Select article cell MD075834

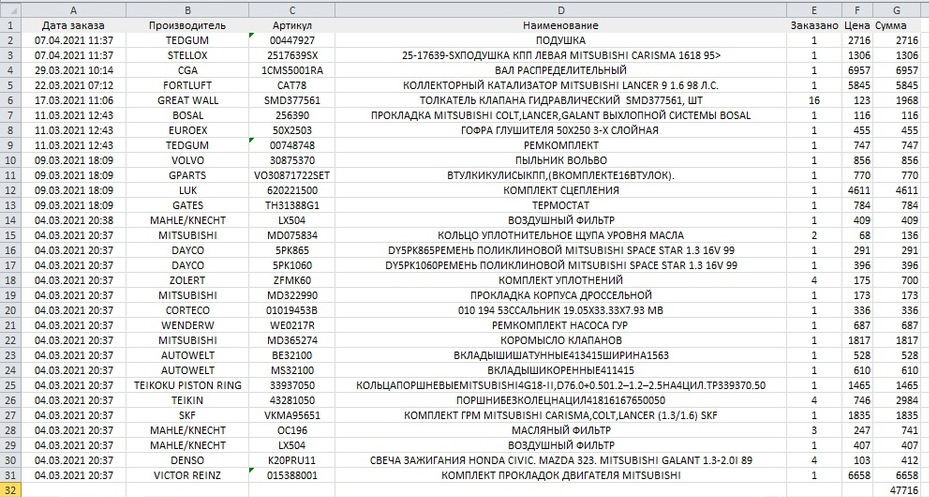(x=292, y=236)
